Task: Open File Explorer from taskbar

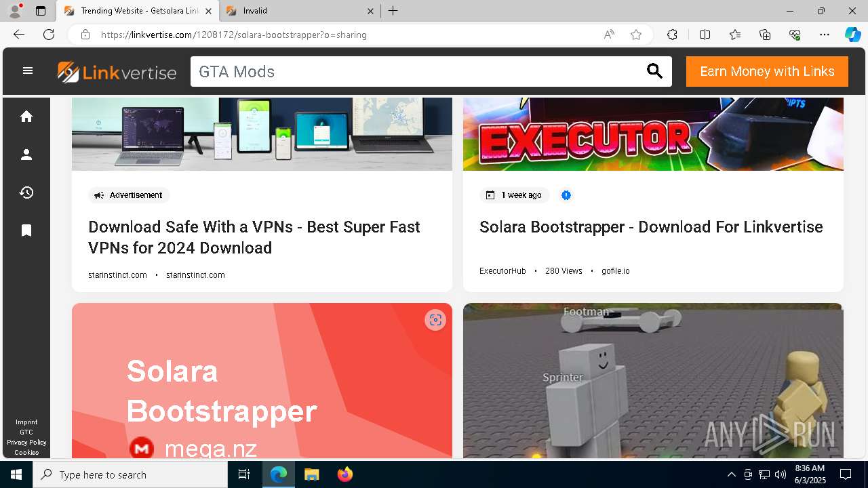Action: [x=311, y=474]
